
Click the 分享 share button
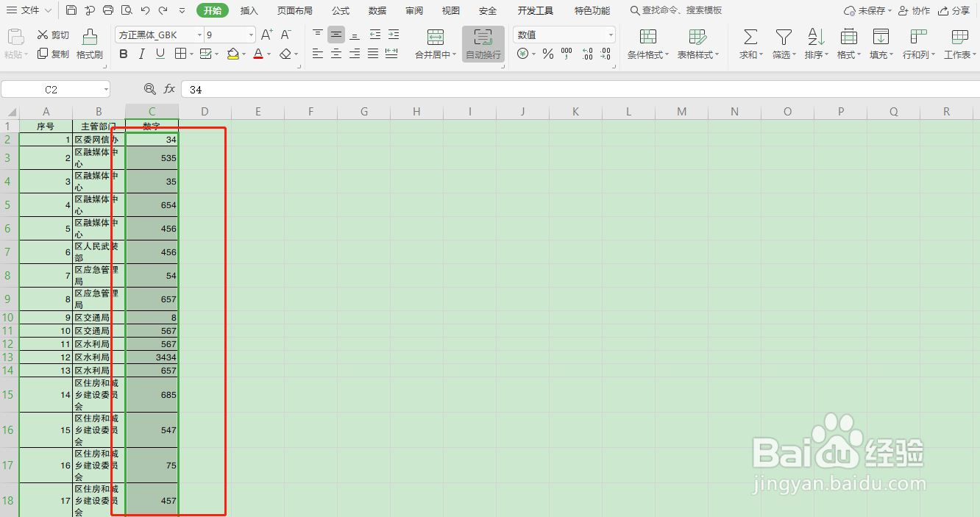pyautogui.click(x=954, y=10)
